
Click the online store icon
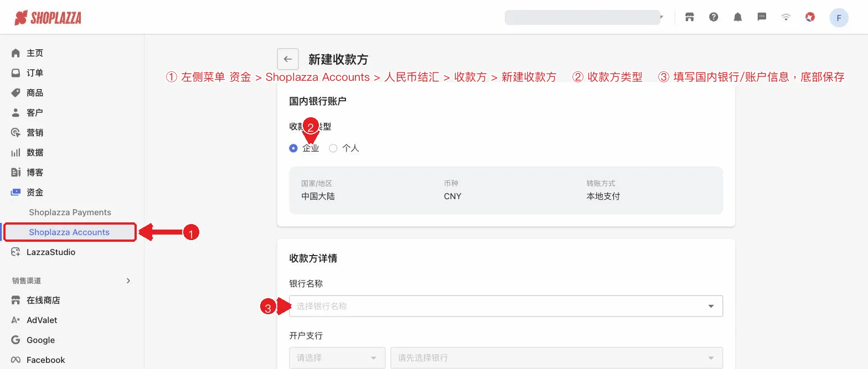[15, 300]
